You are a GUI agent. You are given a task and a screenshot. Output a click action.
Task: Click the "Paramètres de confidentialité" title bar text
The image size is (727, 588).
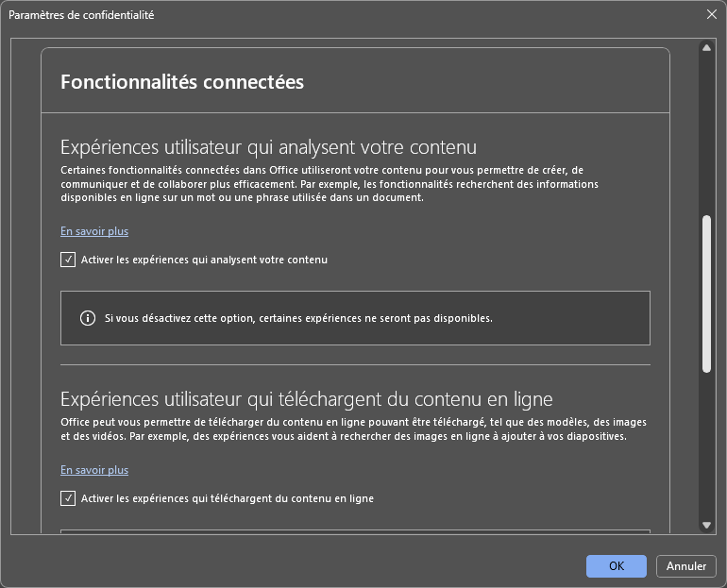[81, 15]
